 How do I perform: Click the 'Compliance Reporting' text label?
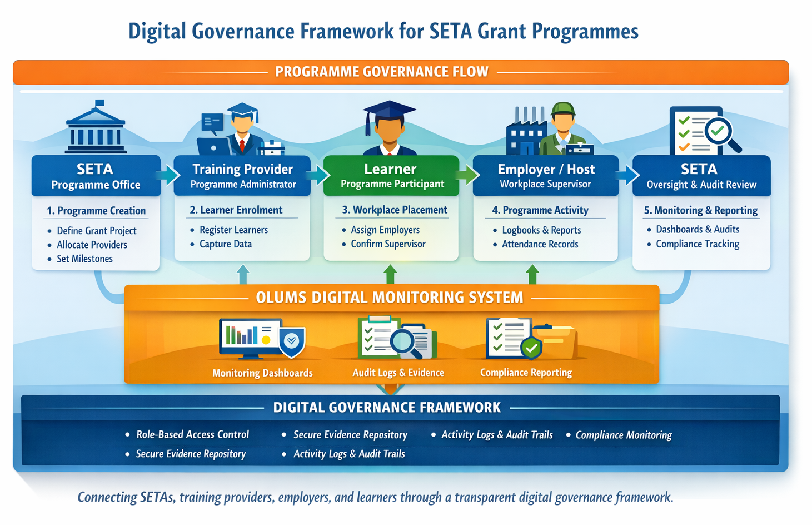tap(526, 373)
